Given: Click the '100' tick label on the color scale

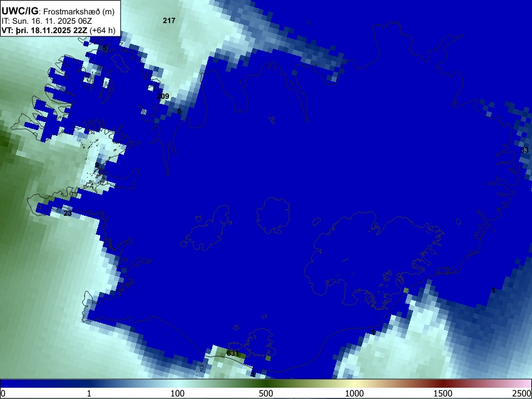Looking at the screenshot, I should tap(178, 393).
